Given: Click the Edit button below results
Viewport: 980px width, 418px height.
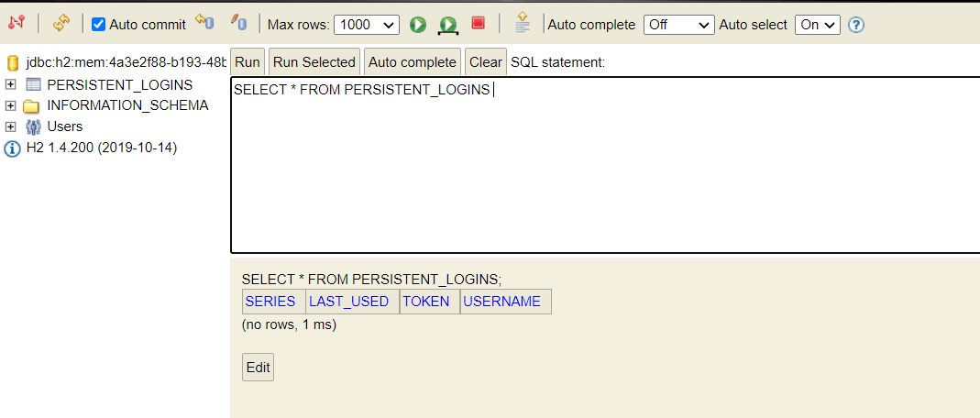Looking at the screenshot, I should pos(259,368).
